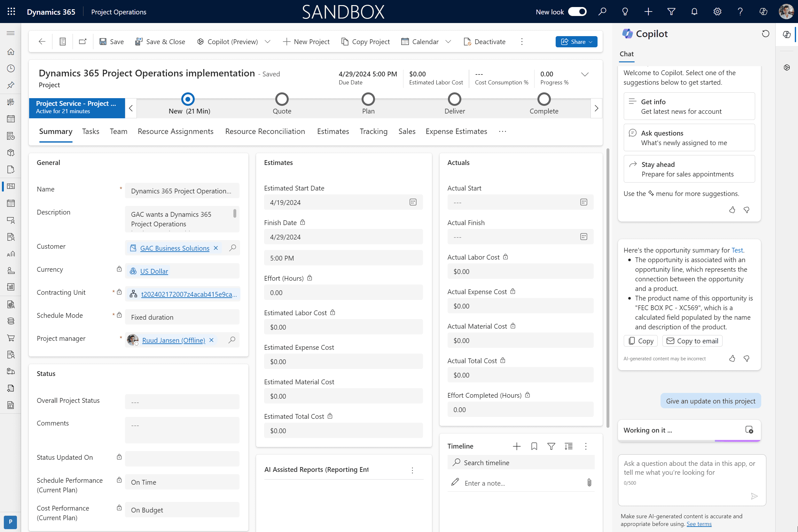Screen dimensions: 798x532
Task: Click the user profile picture
Action: [x=786, y=12]
